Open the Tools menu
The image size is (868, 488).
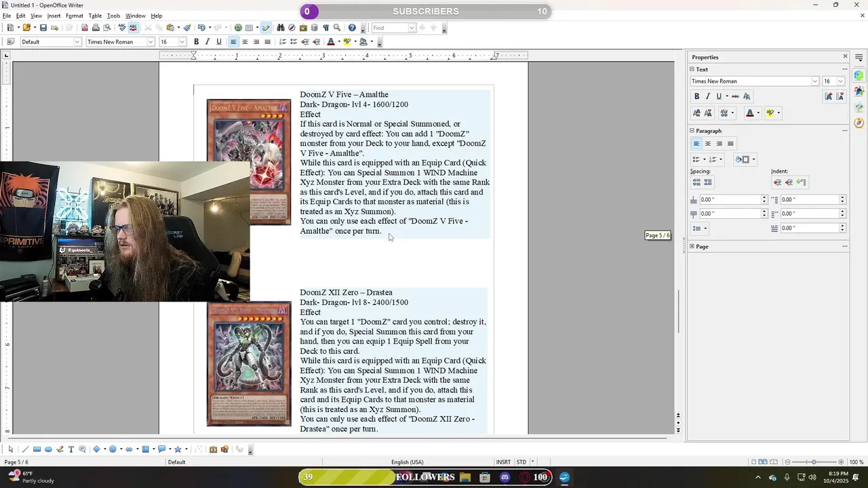(x=113, y=16)
